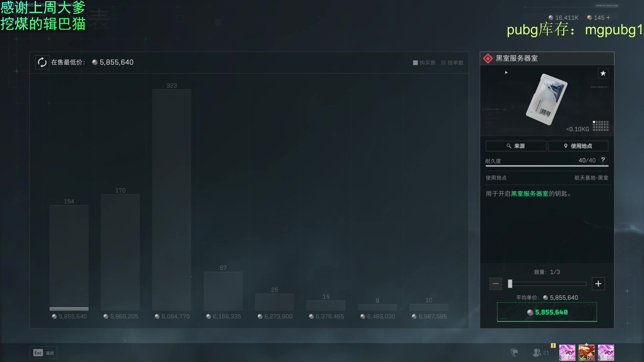Buy the item for 5,855,640

(x=547, y=312)
